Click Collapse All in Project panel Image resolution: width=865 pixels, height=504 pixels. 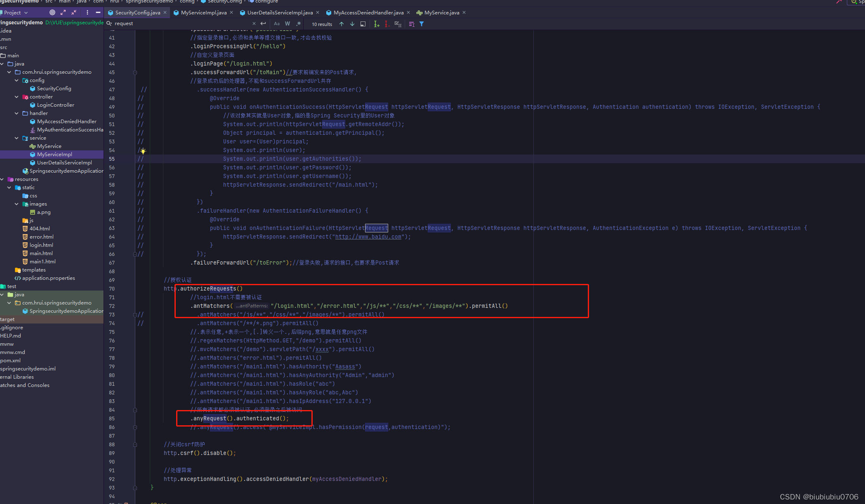[x=74, y=12]
